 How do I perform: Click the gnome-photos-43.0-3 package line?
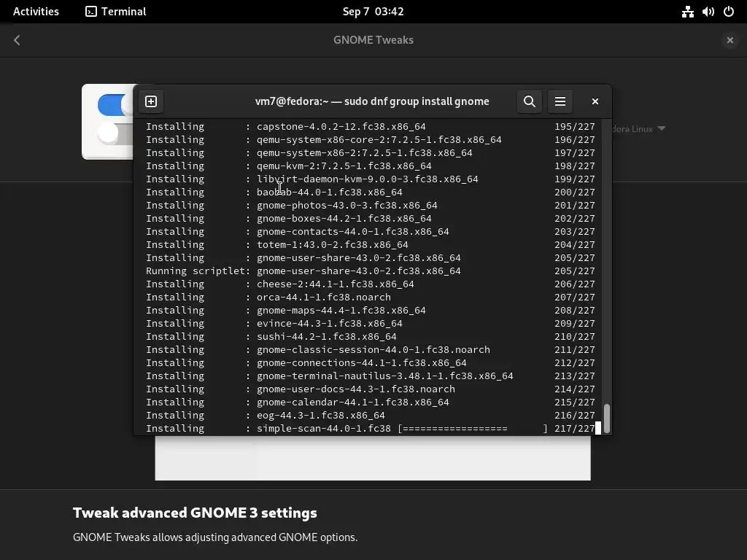pos(370,205)
